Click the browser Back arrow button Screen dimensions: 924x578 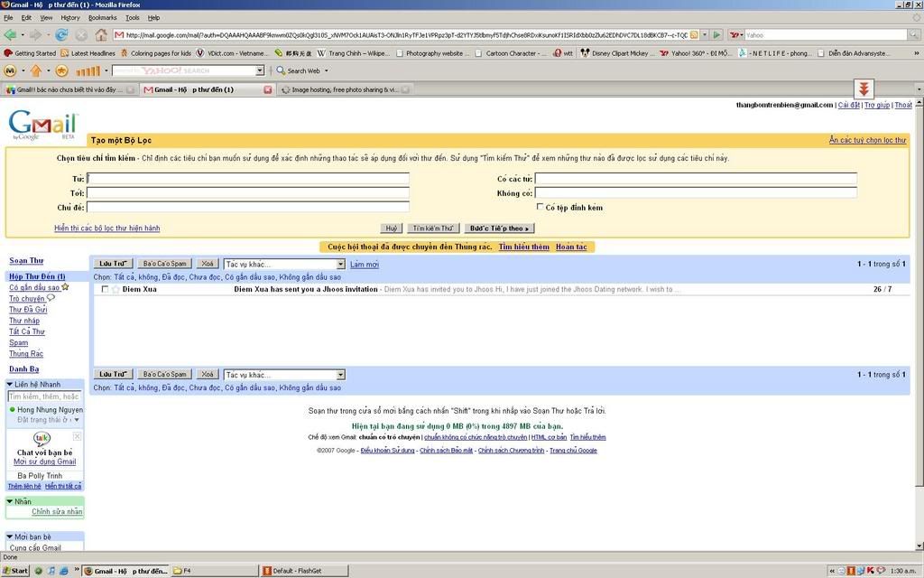tap(10, 35)
